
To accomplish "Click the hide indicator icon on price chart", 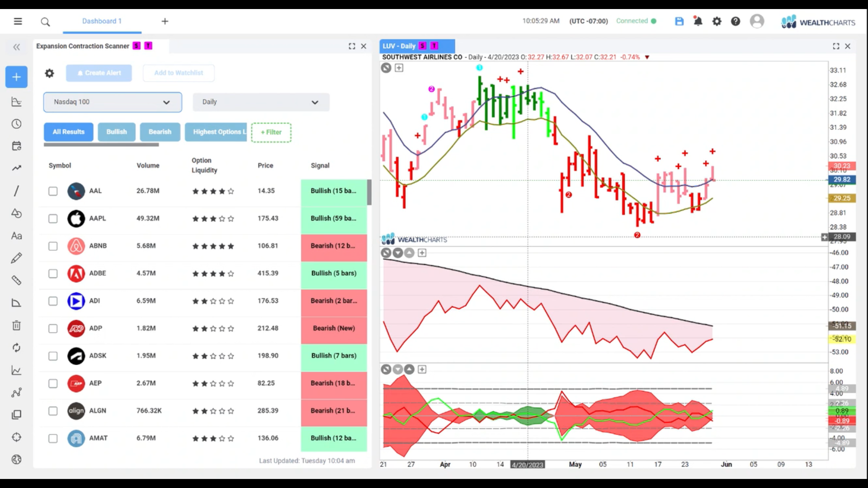I will tap(386, 68).
